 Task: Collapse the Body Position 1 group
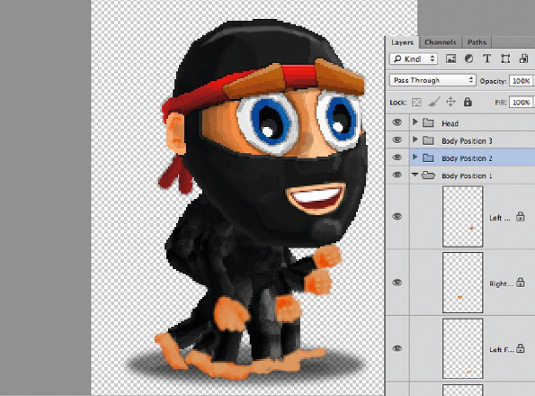tap(415, 175)
